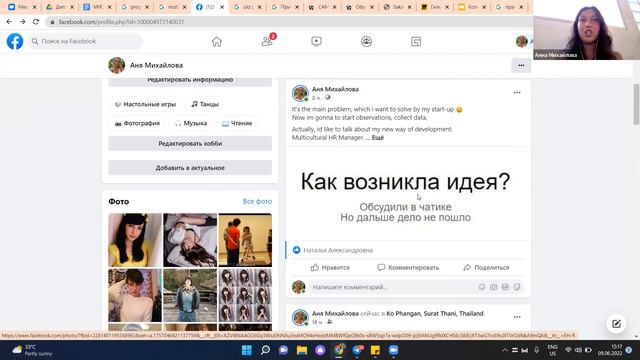Open Chrome from taskbar

339,350
